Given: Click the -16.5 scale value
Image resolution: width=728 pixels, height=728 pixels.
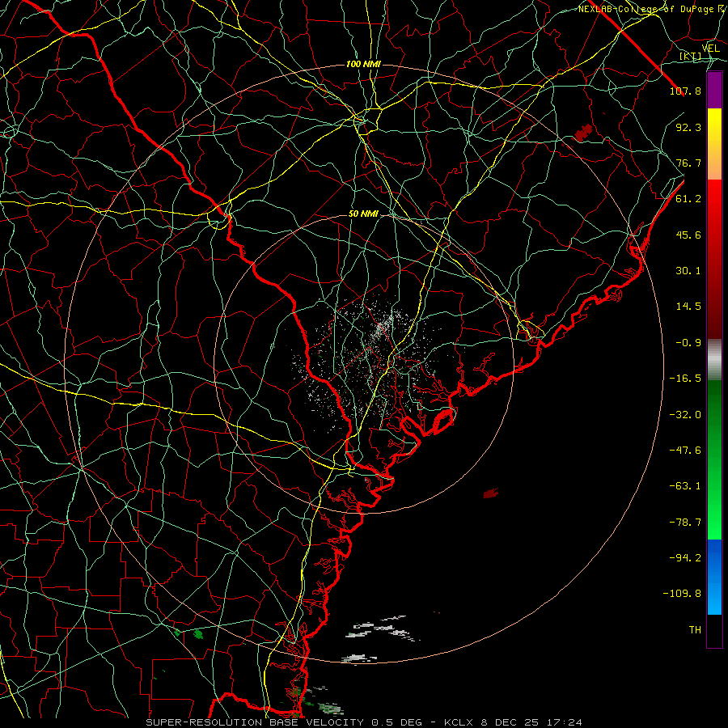Looking at the screenshot, I should pyautogui.click(x=685, y=379).
